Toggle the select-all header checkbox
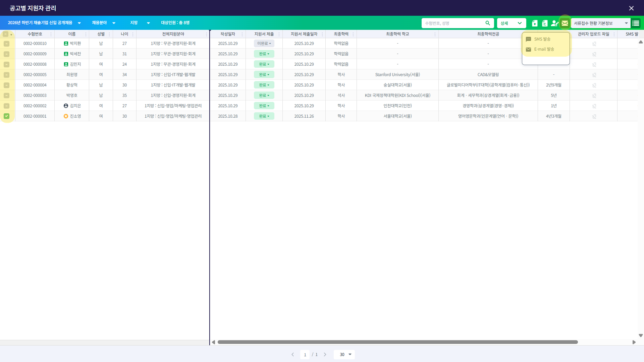 [5, 34]
